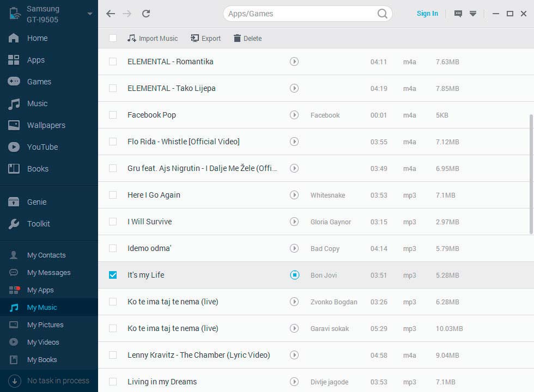Click the Gloria Gaynor artist name

click(330, 222)
